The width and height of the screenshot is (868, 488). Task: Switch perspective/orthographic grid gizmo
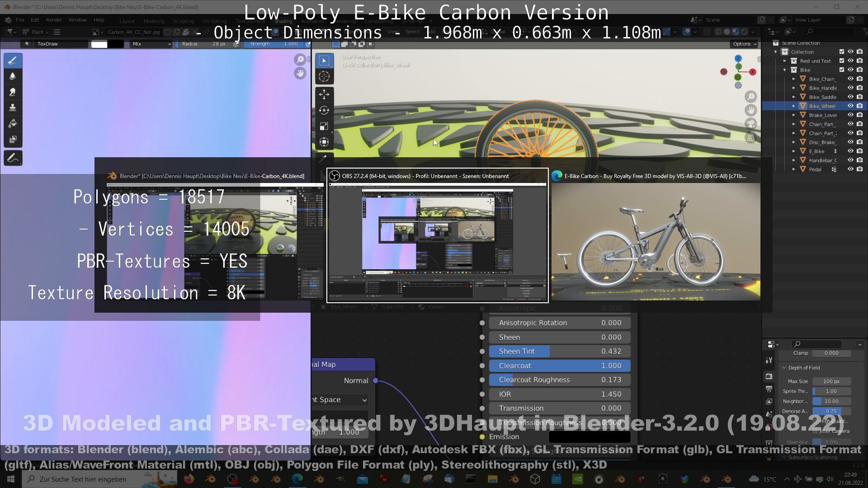tap(751, 137)
